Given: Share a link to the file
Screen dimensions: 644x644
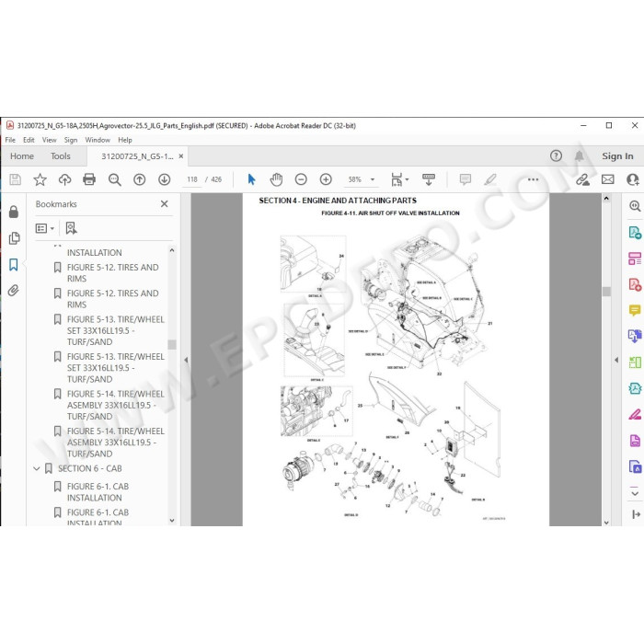Looking at the screenshot, I should pos(582,179).
